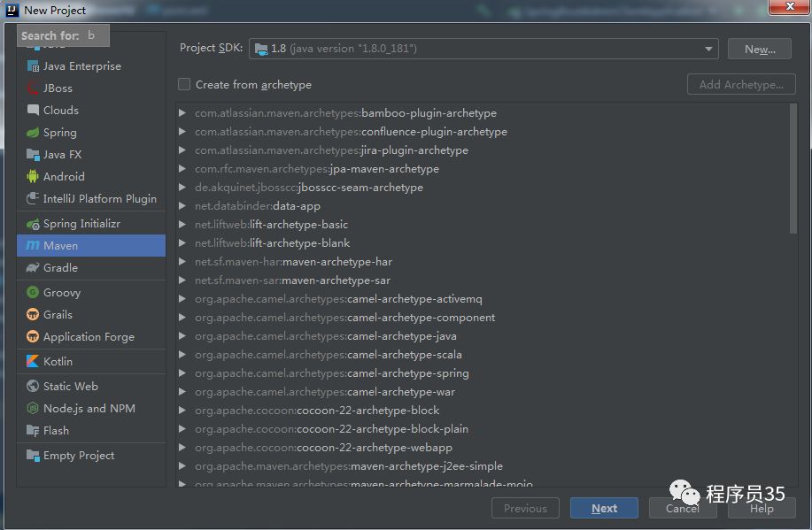Select camel-archetype-war in archetype list
Screen dimensions: 812x530
pyautogui.click(x=325, y=392)
